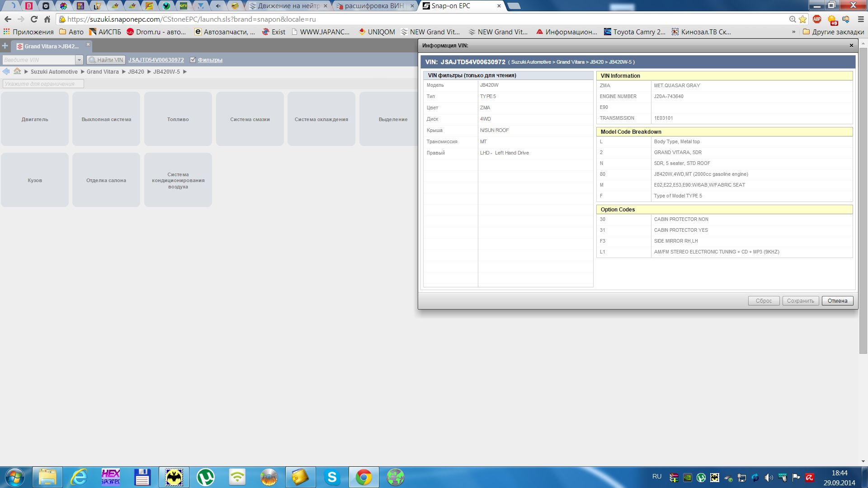Screen dimensions: 868x488
Task: Expand arrow after JB420W-5 breadcrumb
Action: click(185, 72)
